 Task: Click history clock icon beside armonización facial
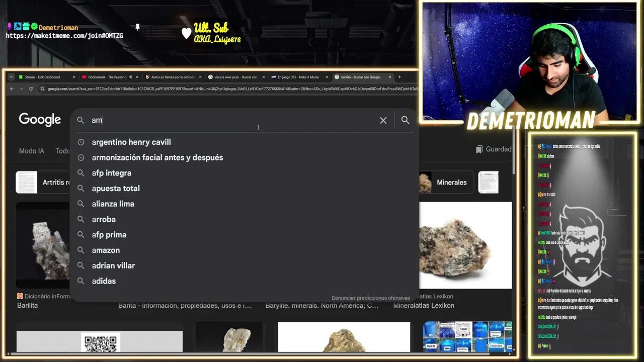coord(80,157)
